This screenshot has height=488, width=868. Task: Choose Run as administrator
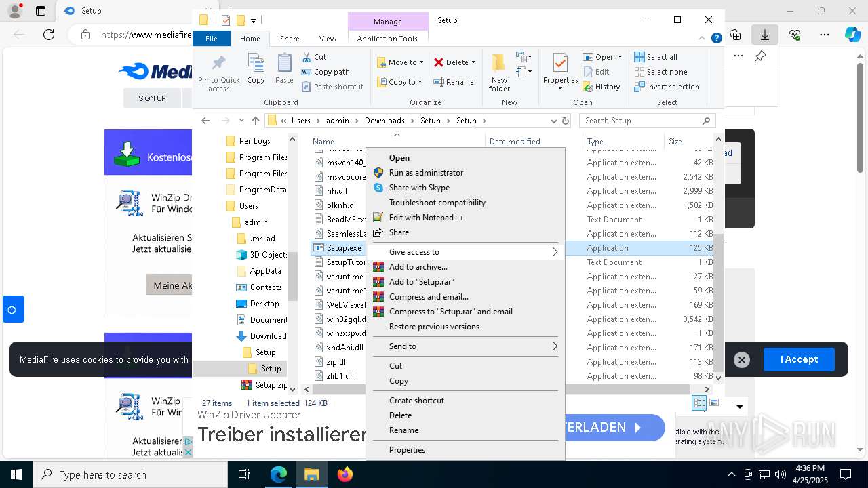[x=465, y=173]
